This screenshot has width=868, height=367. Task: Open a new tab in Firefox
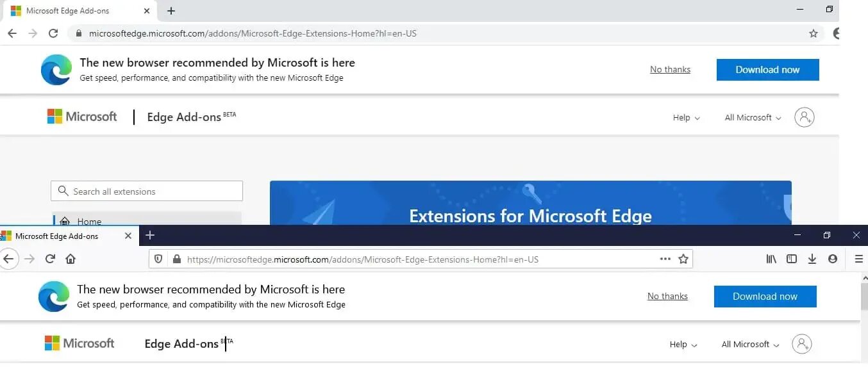tap(150, 235)
